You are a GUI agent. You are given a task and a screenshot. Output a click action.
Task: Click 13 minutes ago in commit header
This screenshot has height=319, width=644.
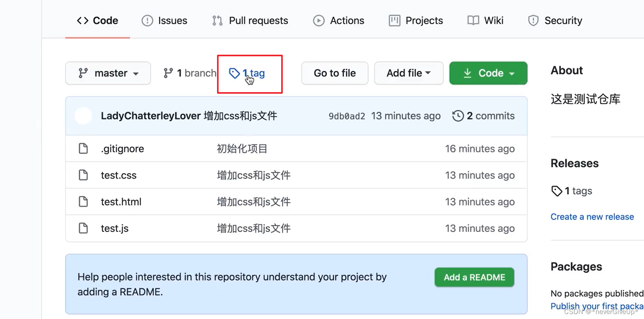click(x=406, y=116)
